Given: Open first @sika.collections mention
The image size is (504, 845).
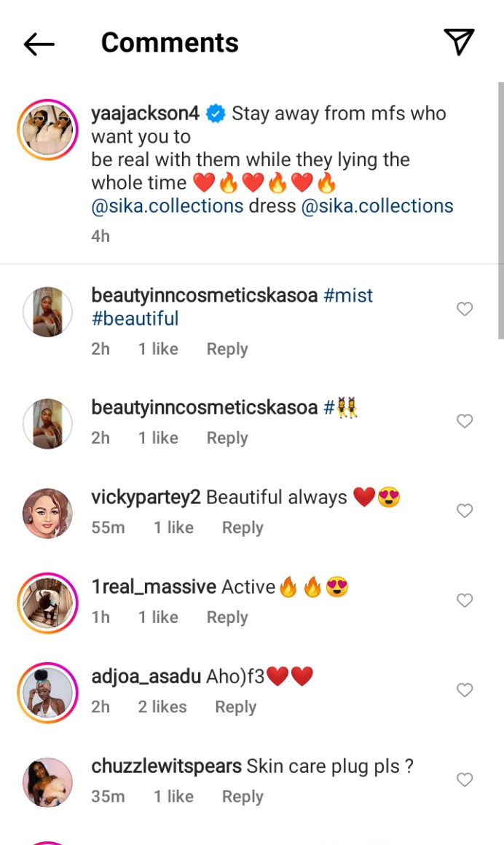Looking at the screenshot, I should (x=167, y=206).
